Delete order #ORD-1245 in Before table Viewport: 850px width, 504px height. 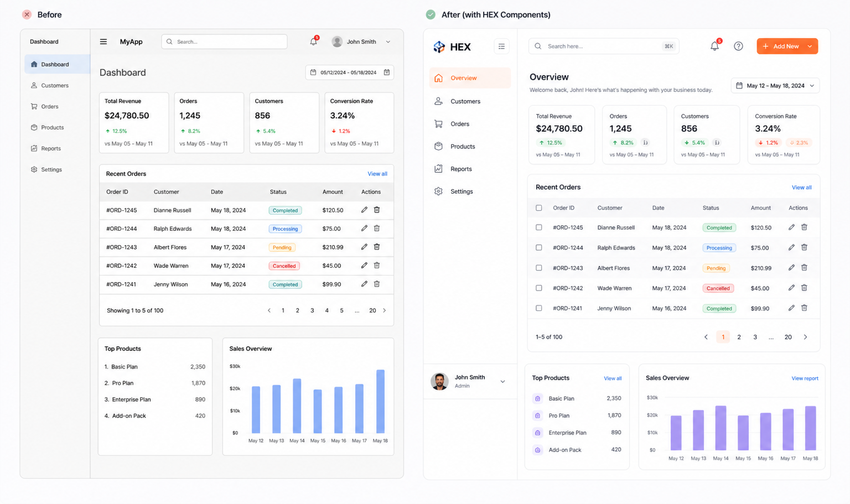click(x=377, y=210)
